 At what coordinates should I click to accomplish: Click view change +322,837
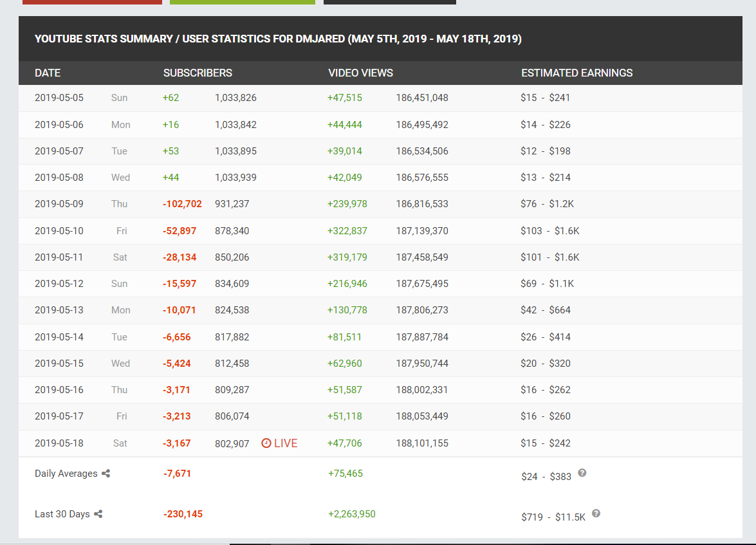[347, 231]
